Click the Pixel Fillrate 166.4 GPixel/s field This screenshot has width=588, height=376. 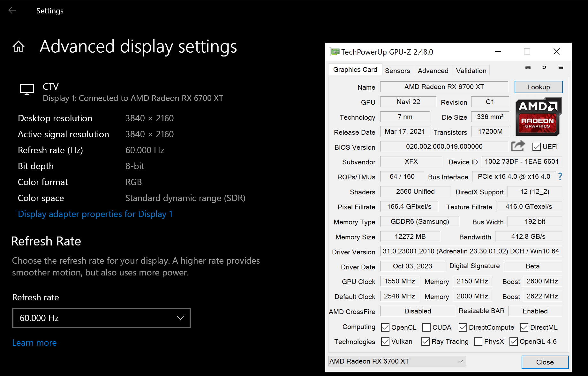pyautogui.click(x=409, y=207)
